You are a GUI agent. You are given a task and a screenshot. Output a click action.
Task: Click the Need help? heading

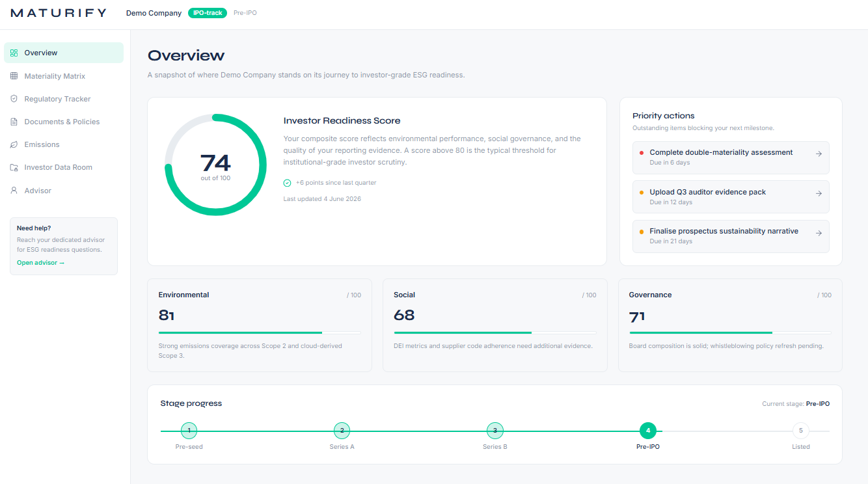(x=34, y=228)
